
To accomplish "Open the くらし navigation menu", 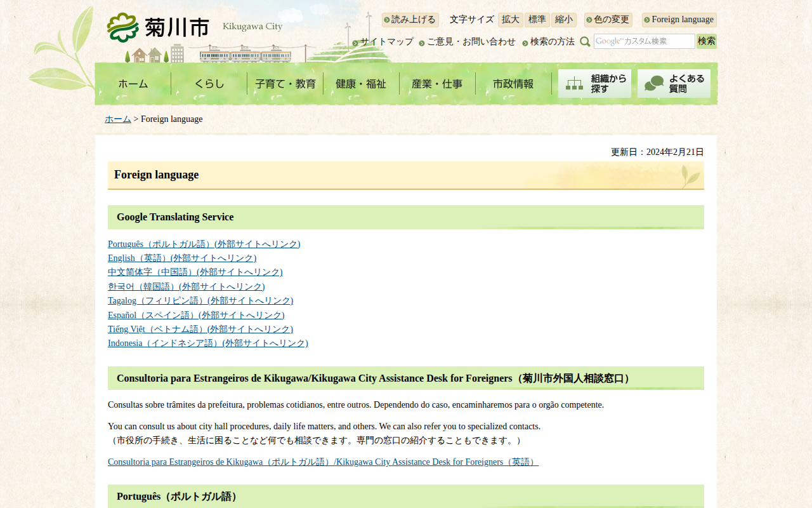I will (209, 84).
